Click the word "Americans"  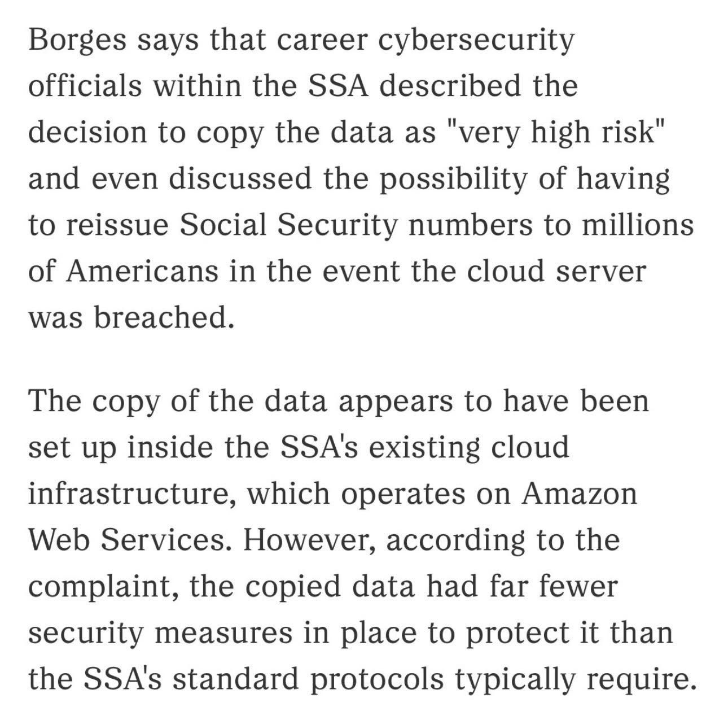click(142, 271)
